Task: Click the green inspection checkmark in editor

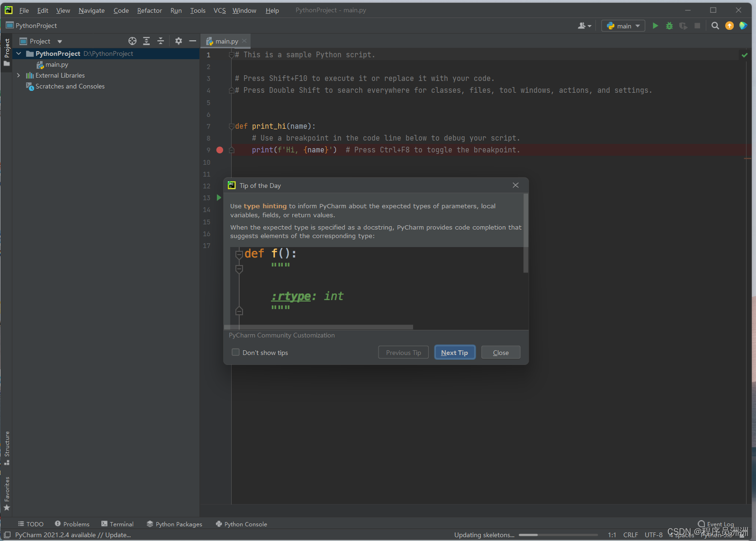Action: [x=745, y=55]
